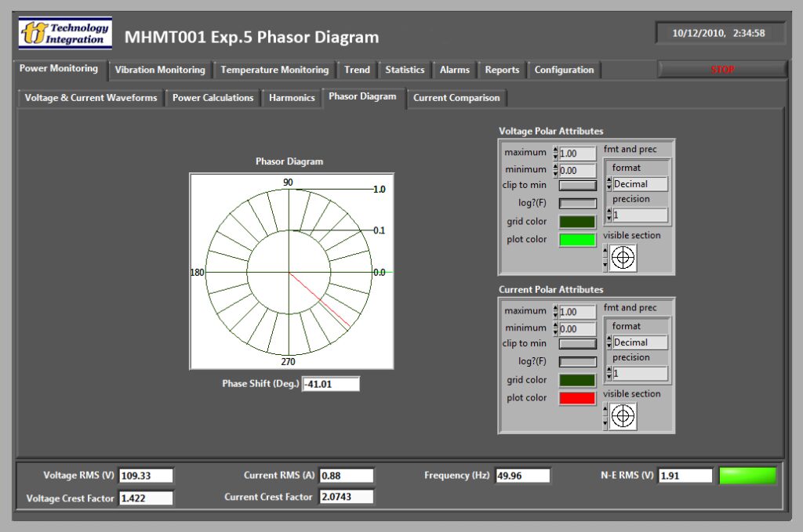Pick Current grid color swatch

tap(577, 380)
